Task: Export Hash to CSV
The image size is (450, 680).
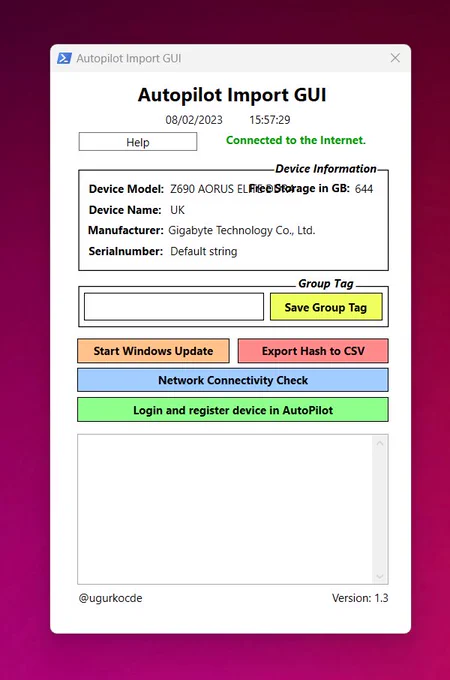Action: (x=313, y=351)
